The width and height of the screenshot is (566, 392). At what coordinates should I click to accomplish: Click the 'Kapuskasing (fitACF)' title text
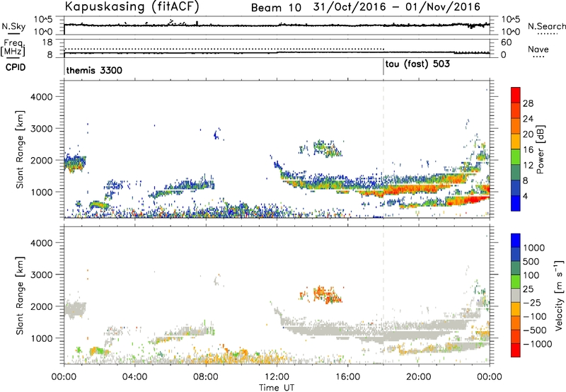[132, 6]
